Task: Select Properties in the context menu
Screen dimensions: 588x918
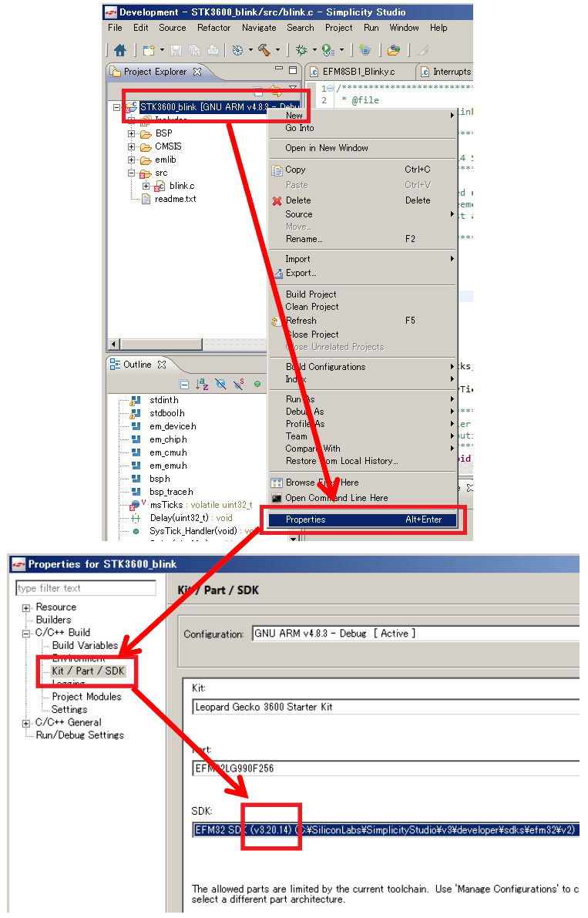Action: (305, 520)
